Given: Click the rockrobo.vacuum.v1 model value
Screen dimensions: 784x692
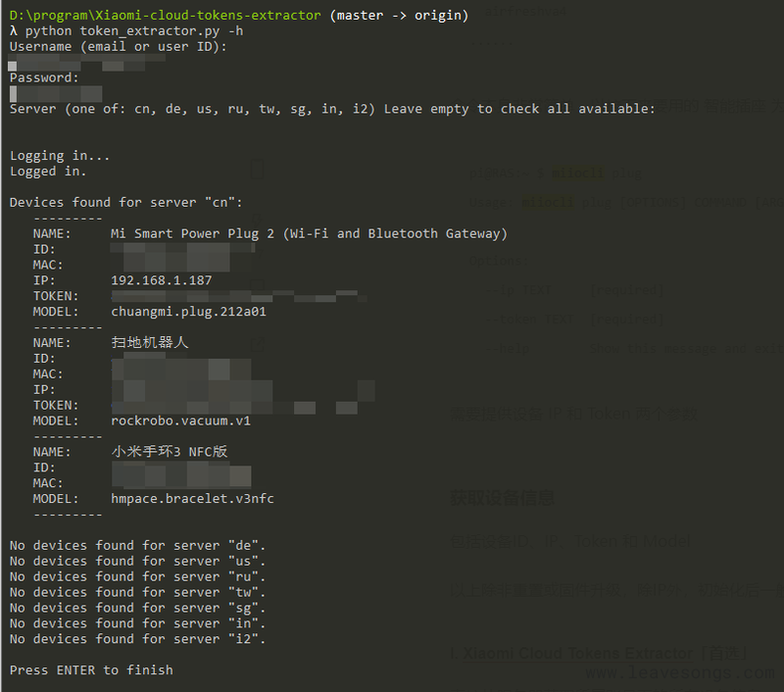Looking at the screenshot, I should [x=180, y=420].
